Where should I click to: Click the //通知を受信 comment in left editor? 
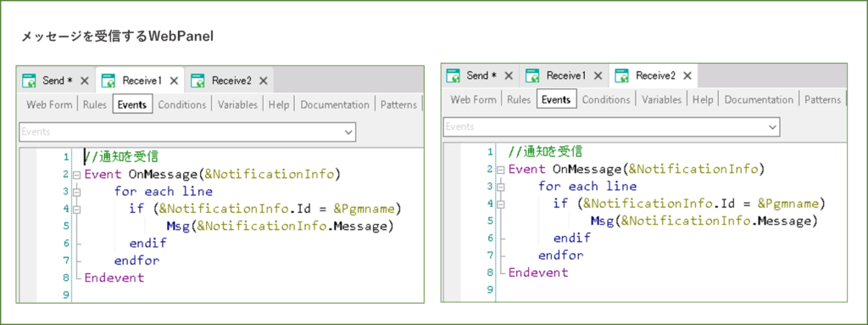click(122, 157)
